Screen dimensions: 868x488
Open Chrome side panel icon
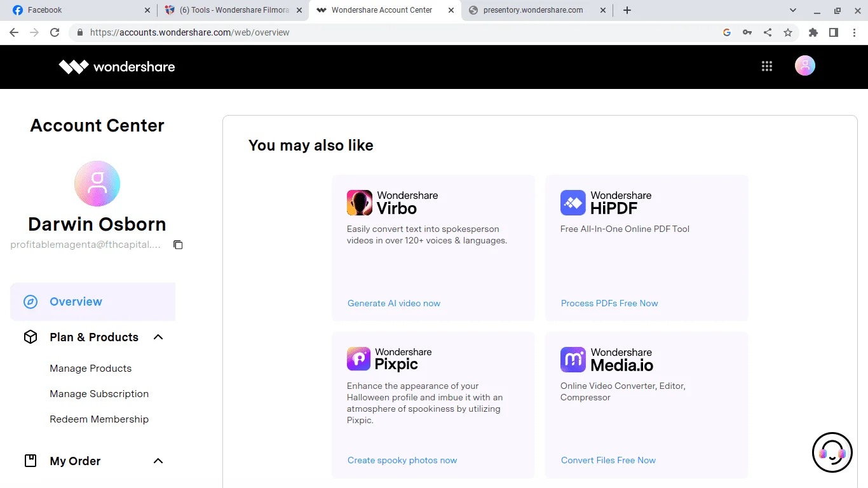click(834, 32)
